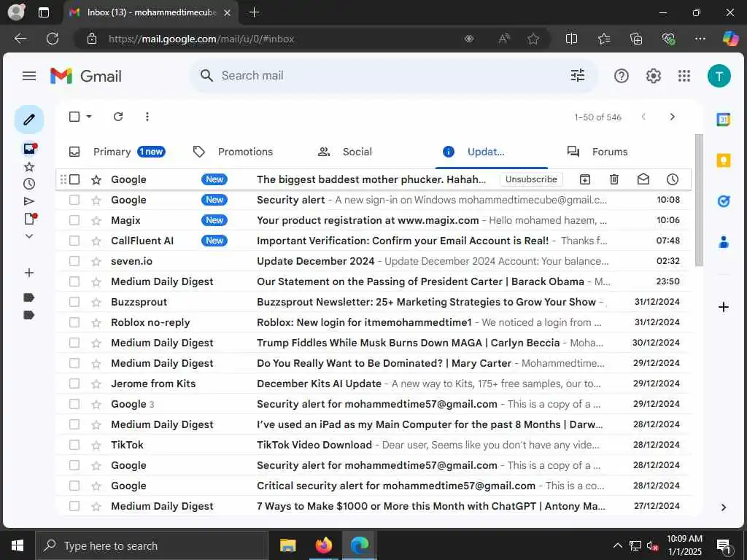
Task: Click the vertical scrollbar of the mail list
Action: (699, 200)
